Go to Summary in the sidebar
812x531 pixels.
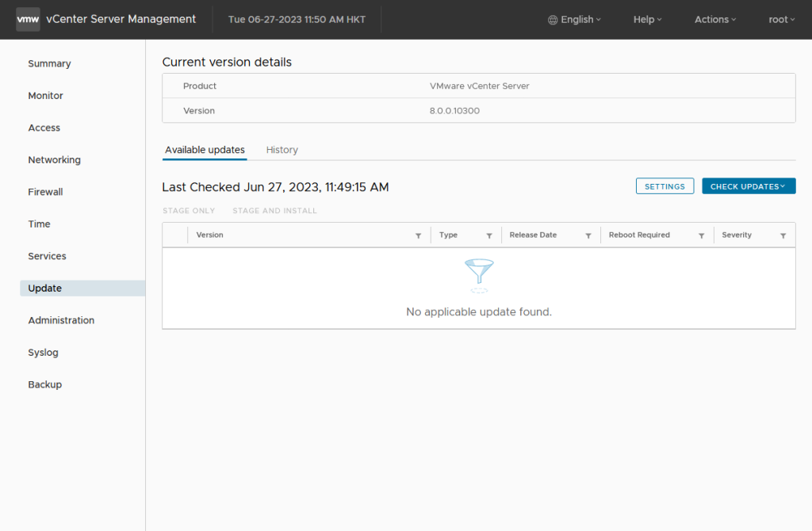49,63
